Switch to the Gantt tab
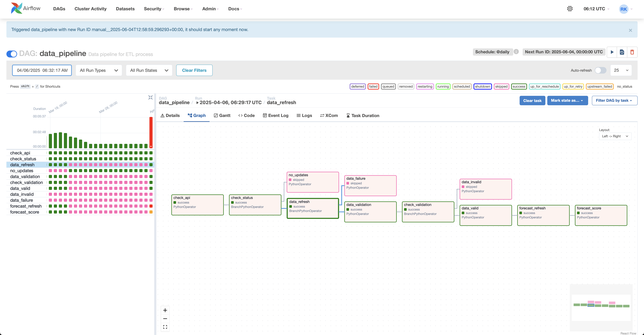Screen dimensions: 644x335 (x=222, y=115)
